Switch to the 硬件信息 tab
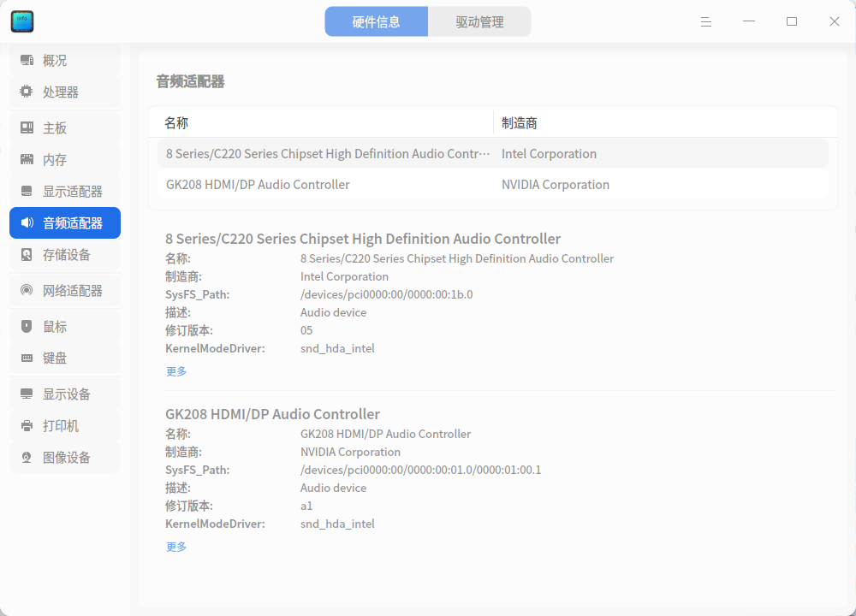Image resolution: width=856 pixels, height=616 pixels. click(x=376, y=22)
